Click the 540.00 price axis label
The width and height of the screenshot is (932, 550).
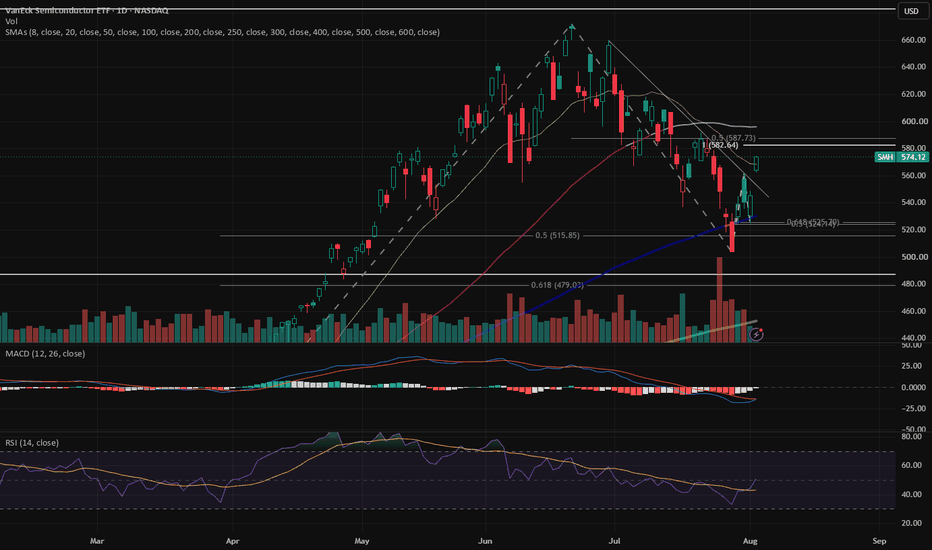[x=914, y=202]
